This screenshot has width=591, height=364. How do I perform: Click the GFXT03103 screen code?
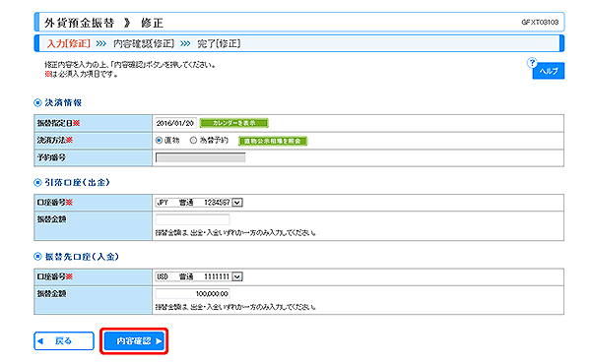[540, 23]
